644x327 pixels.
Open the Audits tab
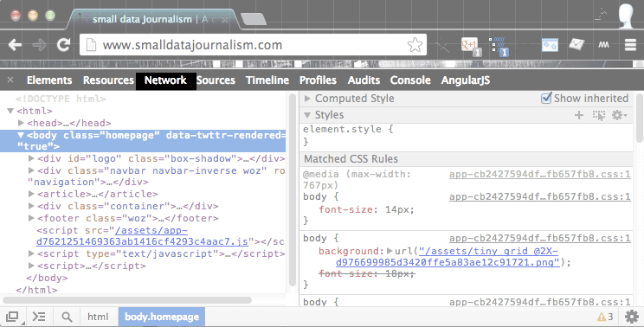click(364, 80)
